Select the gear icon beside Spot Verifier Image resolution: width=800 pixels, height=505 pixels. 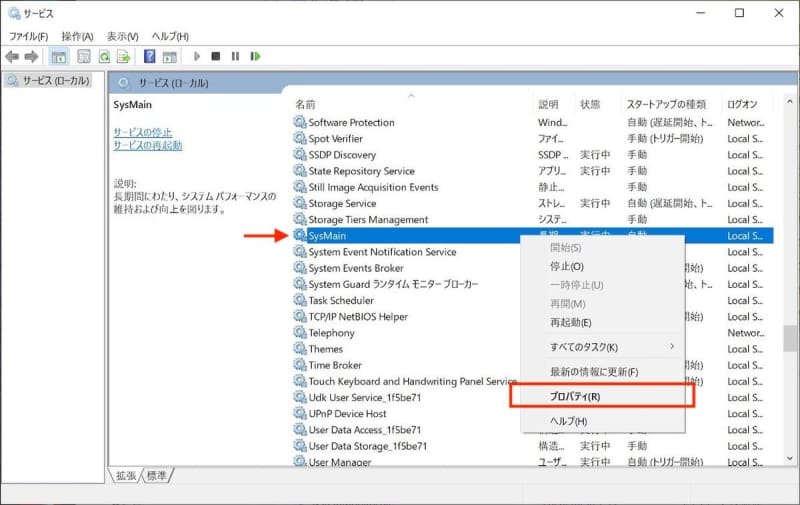point(300,138)
